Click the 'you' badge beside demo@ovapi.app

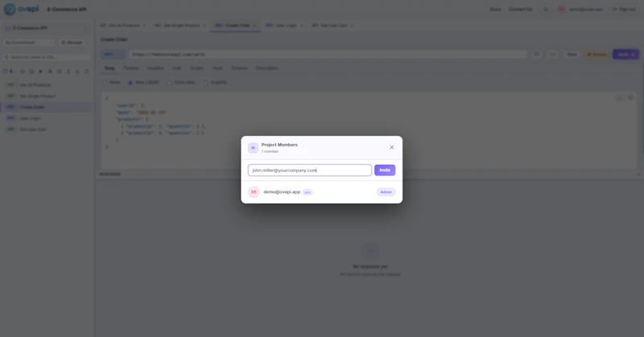[308, 192]
